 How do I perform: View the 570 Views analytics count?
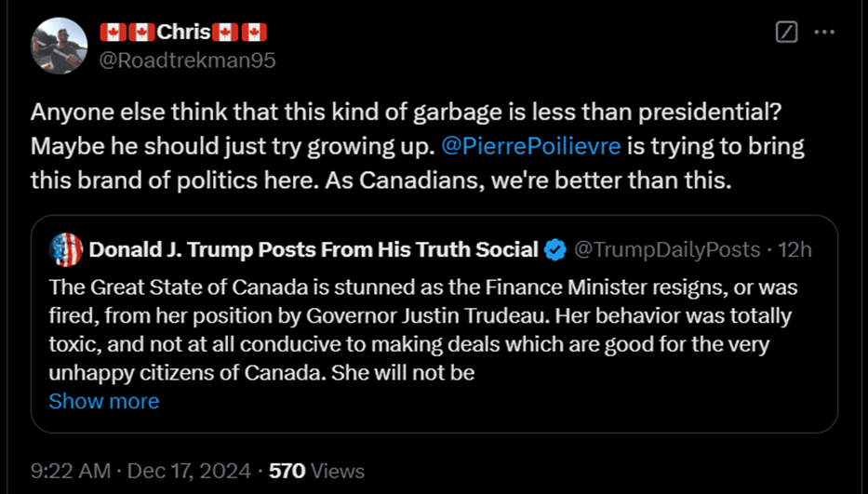[x=316, y=471]
